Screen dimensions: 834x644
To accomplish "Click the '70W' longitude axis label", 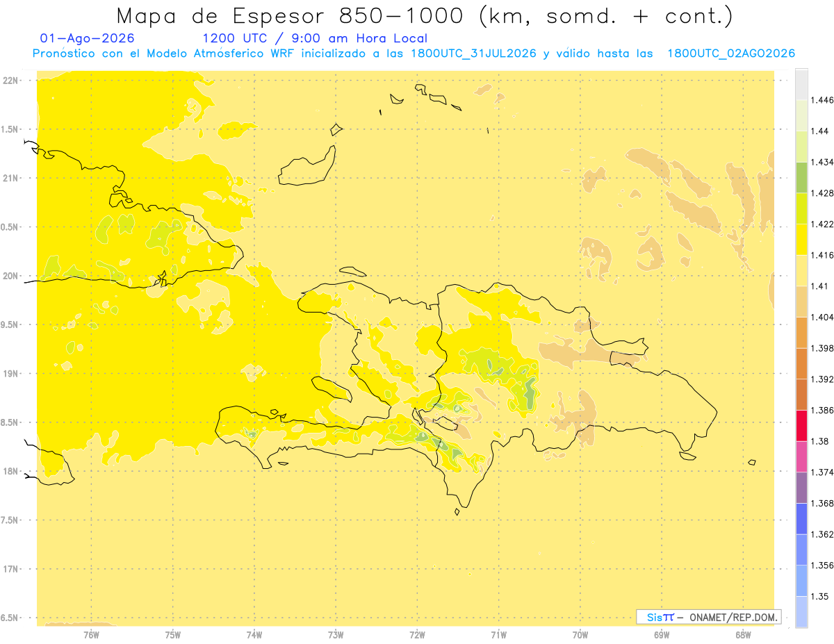I will tap(580, 634).
